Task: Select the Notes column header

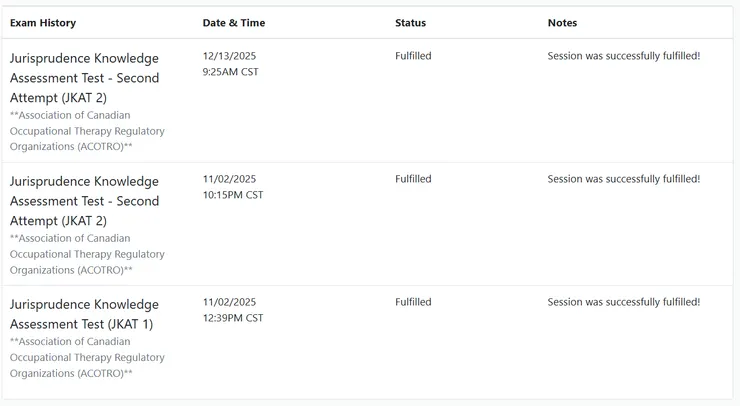Action: (x=562, y=23)
